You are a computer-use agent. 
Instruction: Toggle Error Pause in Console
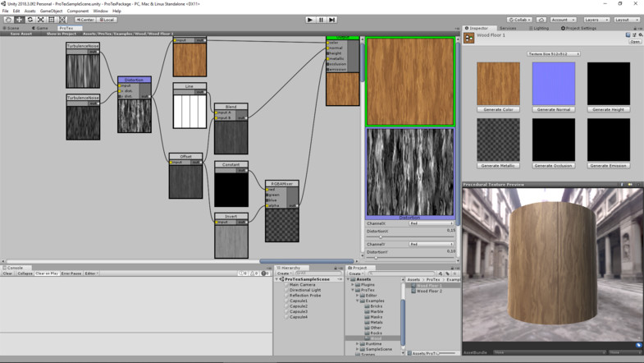coord(71,273)
